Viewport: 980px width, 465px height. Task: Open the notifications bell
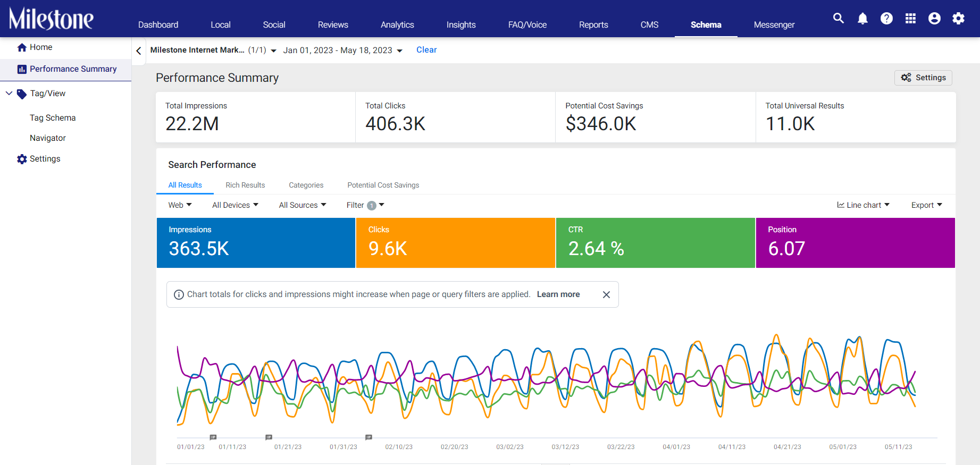[x=862, y=19]
